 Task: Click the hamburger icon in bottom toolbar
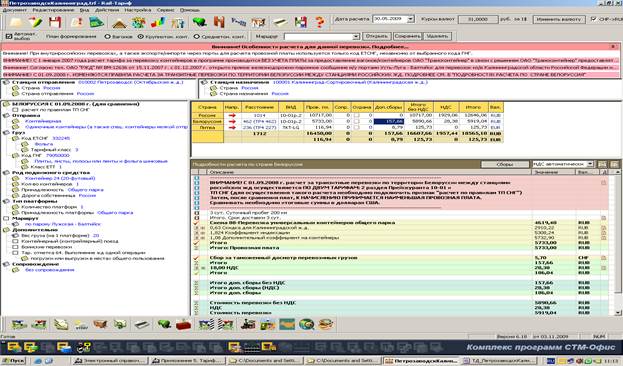(x=326, y=324)
